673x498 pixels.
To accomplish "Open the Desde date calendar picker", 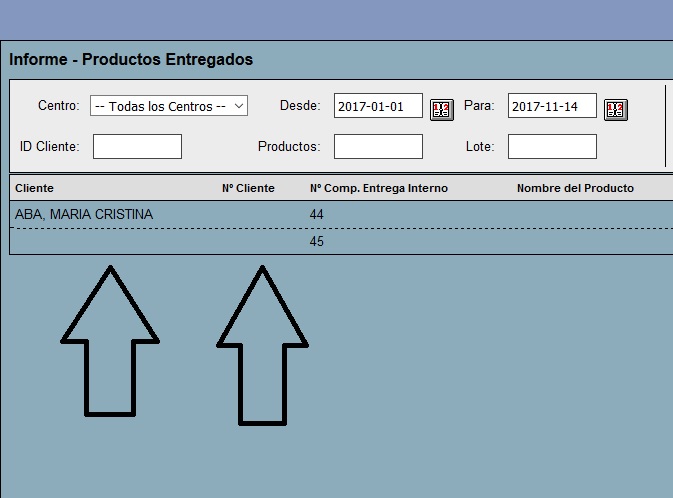I will [442, 110].
